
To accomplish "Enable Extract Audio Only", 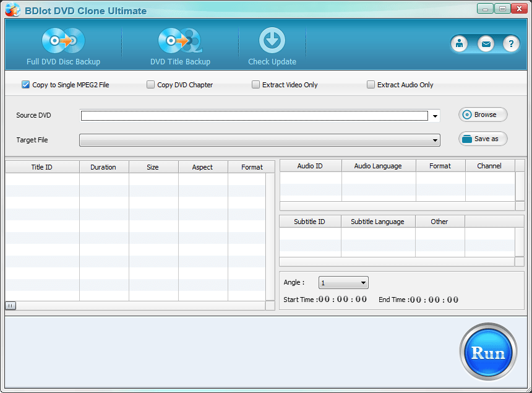I will 371,85.
